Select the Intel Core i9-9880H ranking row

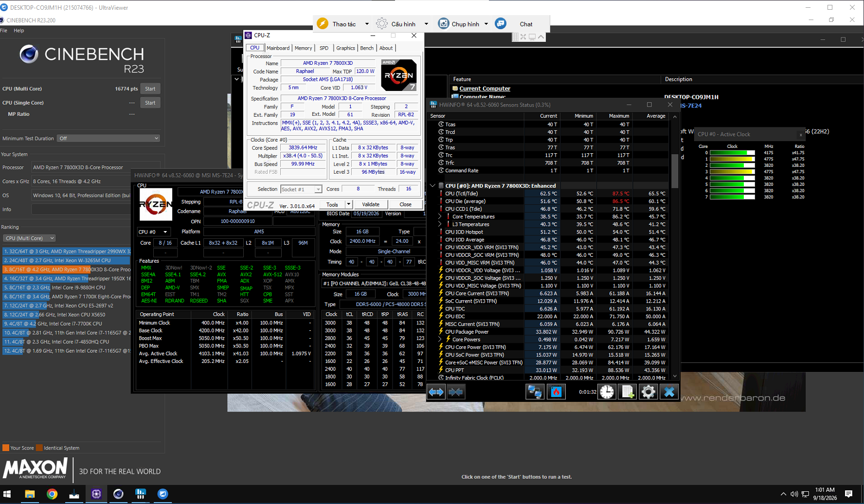coord(67,288)
